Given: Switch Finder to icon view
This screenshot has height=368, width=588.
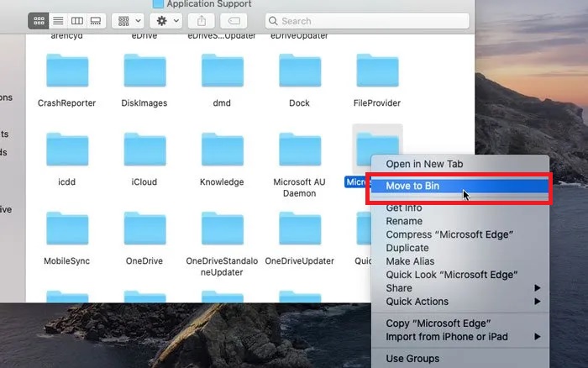Looking at the screenshot, I should pos(39,21).
